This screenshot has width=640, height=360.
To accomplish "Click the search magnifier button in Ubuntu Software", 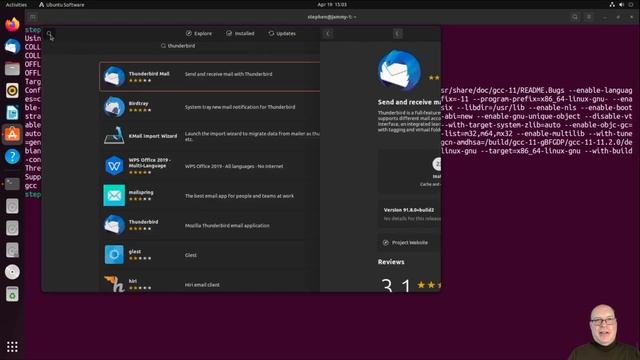I will click(x=49, y=34).
